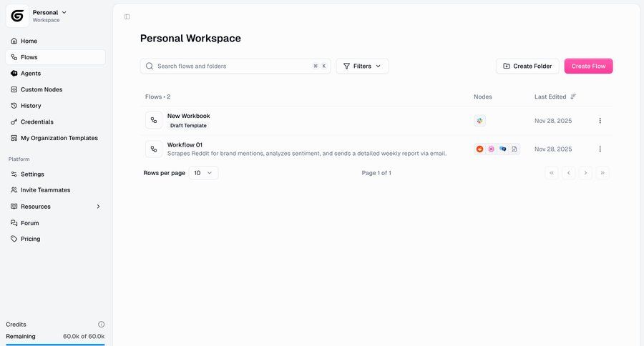Screen dimensions: 644x346
Task: Click the Workflow 01 flow icon
Action: click(x=154, y=149)
